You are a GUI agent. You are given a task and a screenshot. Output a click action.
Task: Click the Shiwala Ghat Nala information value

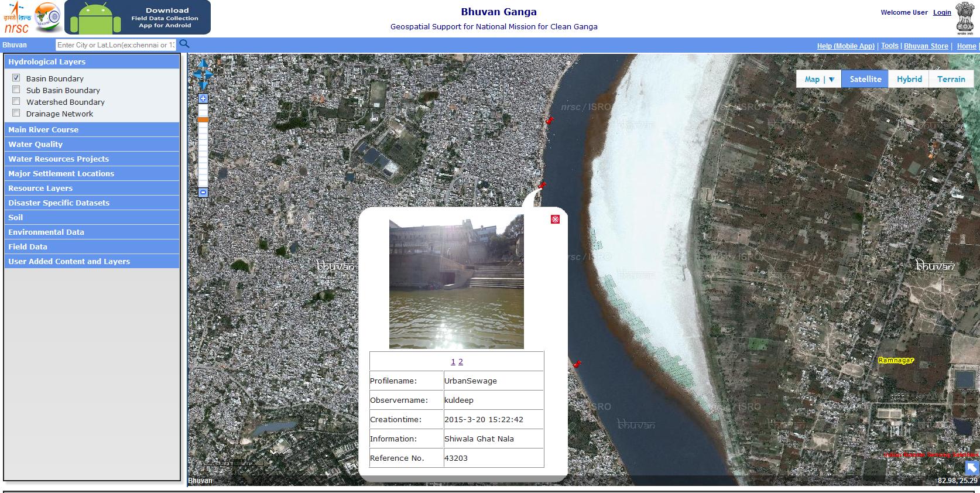click(x=479, y=439)
